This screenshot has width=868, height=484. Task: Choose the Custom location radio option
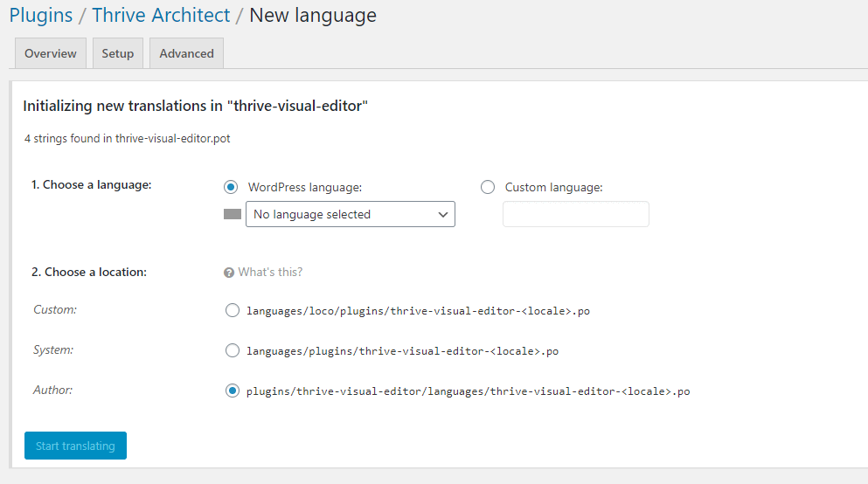(233, 310)
